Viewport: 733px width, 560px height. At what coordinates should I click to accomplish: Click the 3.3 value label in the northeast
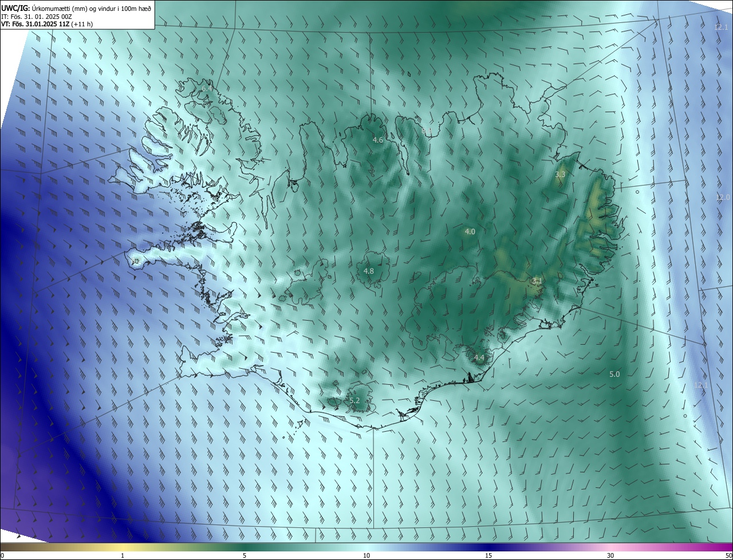tap(560, 174)
